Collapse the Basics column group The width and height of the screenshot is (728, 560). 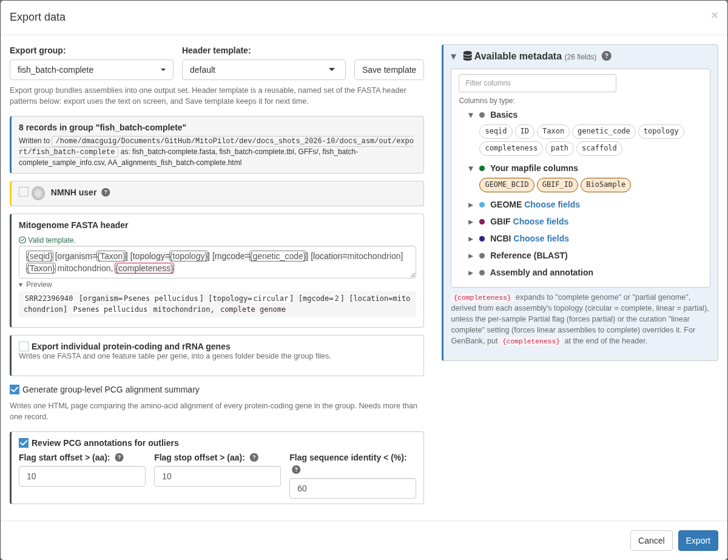pos(471,115)
